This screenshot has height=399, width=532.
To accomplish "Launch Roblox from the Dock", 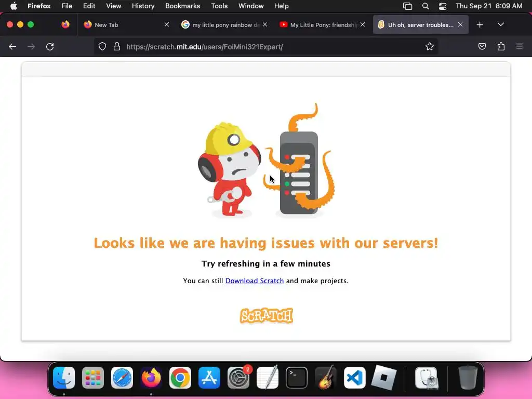I will pos(384,378).
